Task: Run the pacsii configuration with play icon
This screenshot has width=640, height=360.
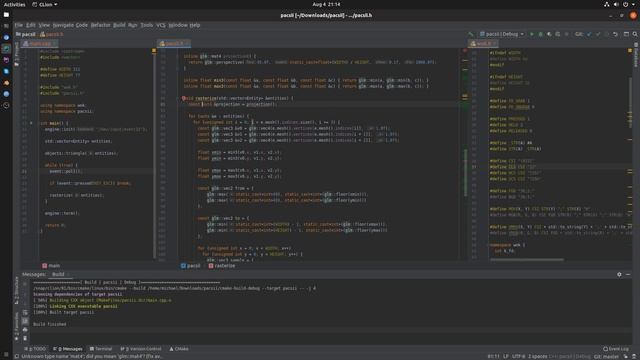Action: (531, 34)
